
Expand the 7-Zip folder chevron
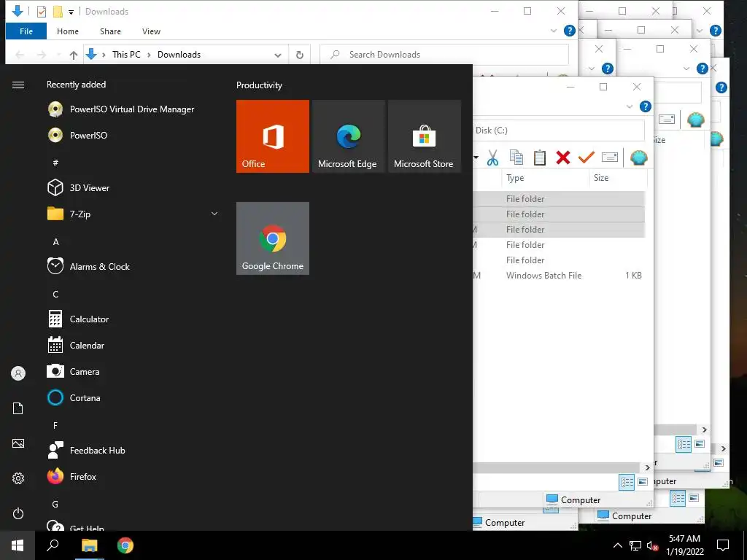click(214, 214)
